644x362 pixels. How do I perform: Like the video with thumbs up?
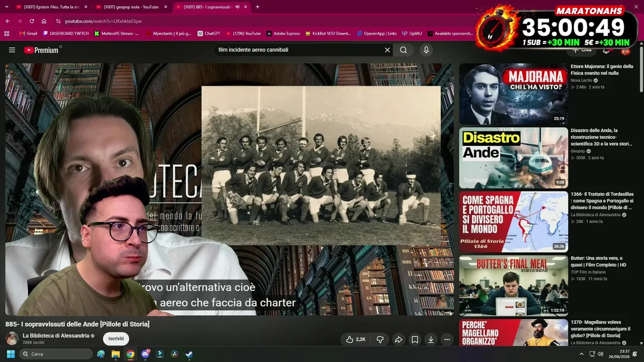tap(356, 339)
